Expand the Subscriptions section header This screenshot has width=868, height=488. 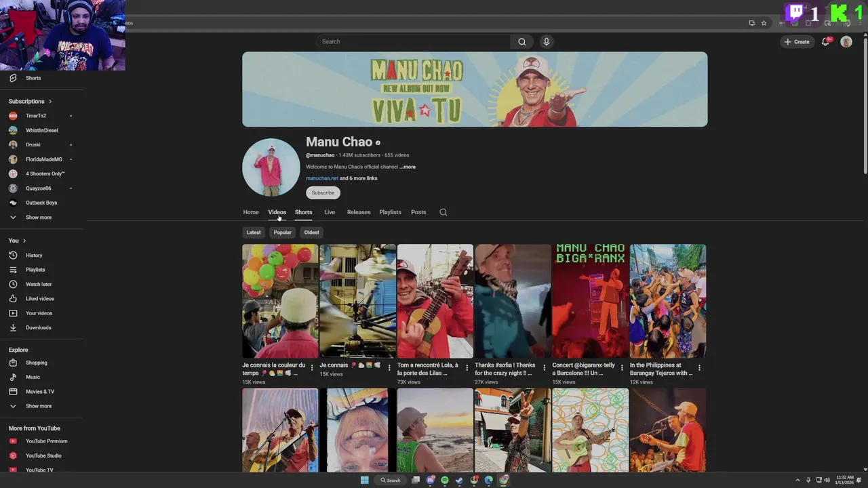31,102
